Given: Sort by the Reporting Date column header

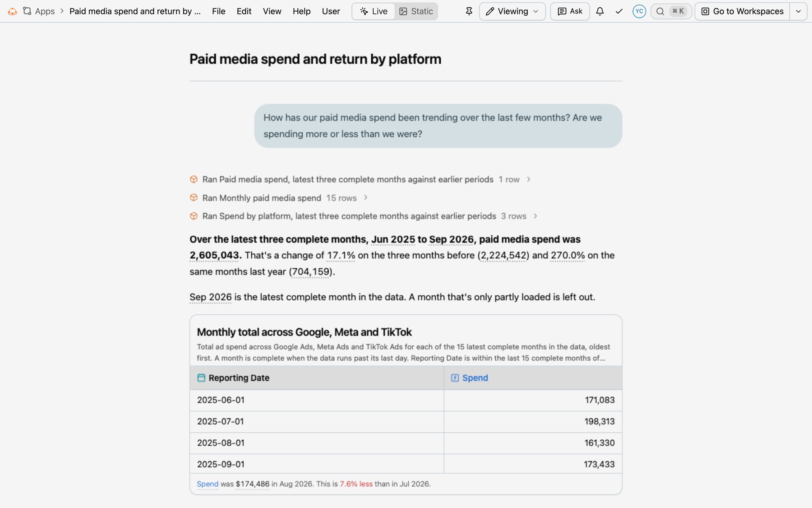Looking at the screenshot, I should coord(317,378).
